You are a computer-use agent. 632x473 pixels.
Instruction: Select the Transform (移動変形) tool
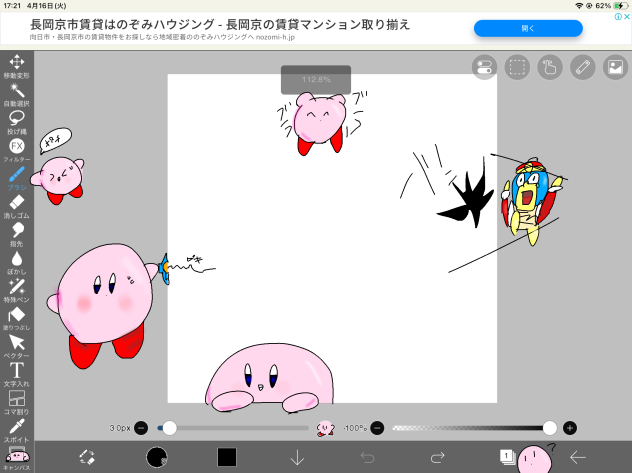tap(17, 66)
